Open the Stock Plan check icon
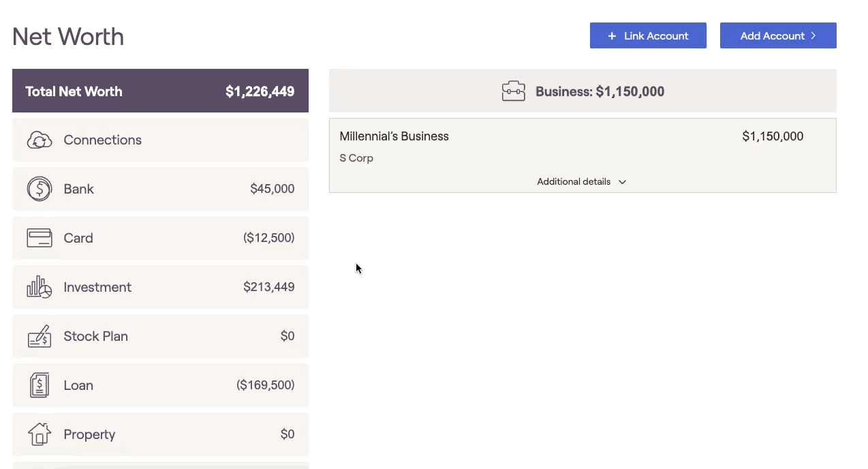The height and width of the screenshot is (469, 868). pos(40,336)
